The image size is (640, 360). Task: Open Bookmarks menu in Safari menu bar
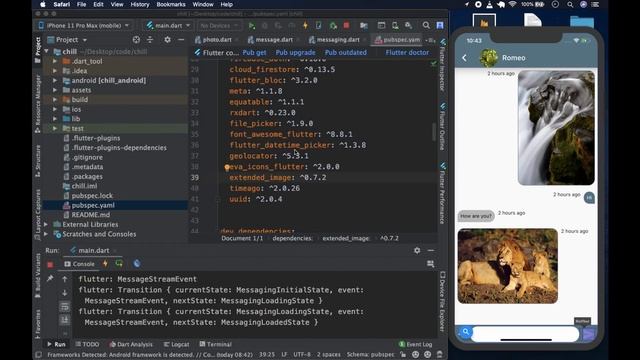[x=171, y=4]
